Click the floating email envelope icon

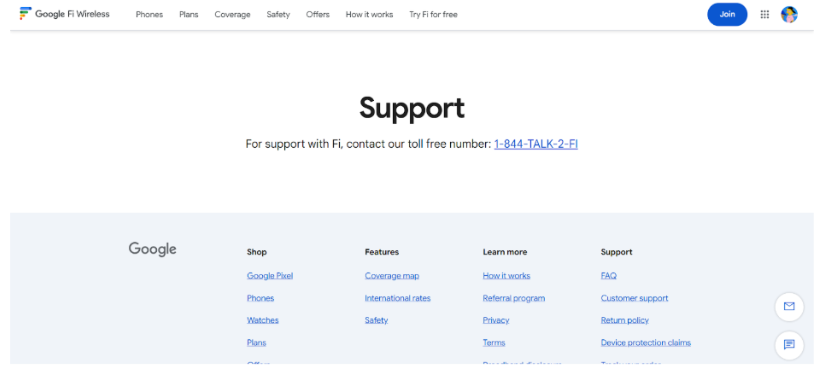coord(789,306)
